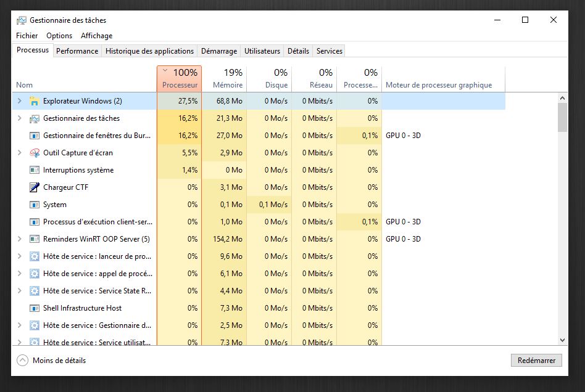
Task: Select the System process name
Action: (55, 205)
